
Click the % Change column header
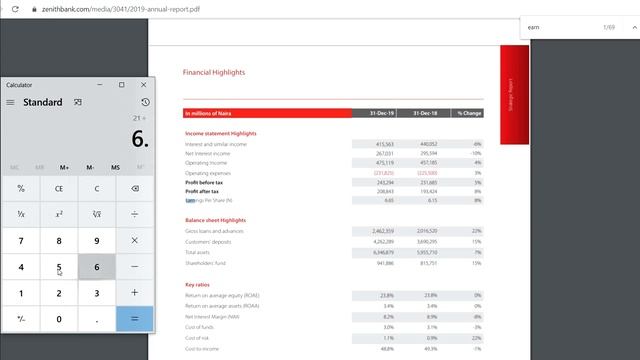tap(469, 113)
